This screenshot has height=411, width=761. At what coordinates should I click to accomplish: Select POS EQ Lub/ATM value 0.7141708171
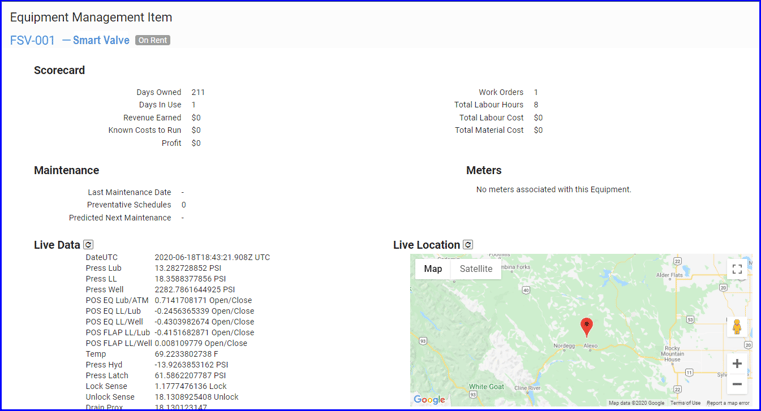(x=181, y=300)
